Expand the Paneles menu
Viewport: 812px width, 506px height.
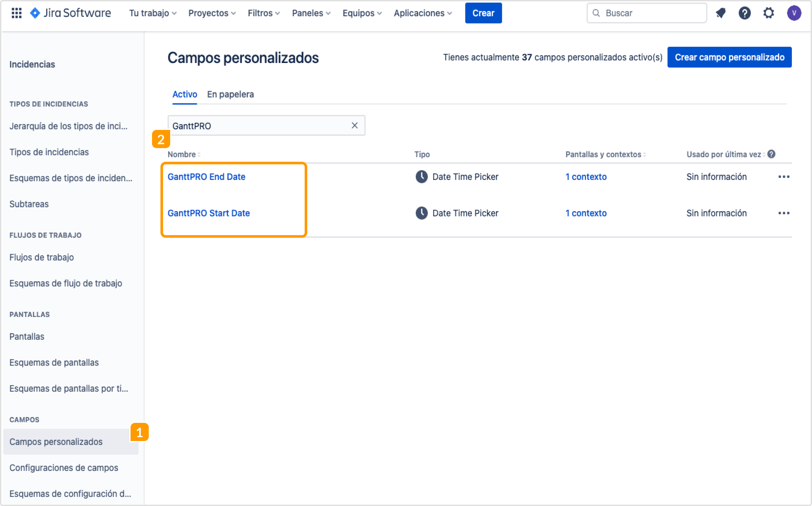tap(311, 13)
